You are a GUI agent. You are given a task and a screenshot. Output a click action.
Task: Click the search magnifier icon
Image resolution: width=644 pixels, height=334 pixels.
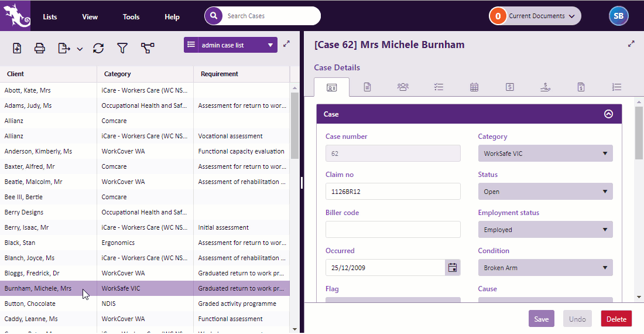214,16
